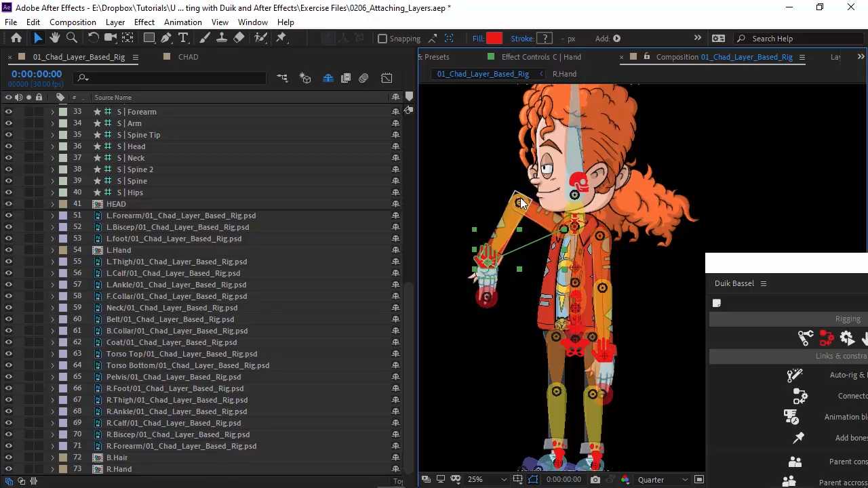
Task: Open the Graph Editor in timeline
Action: pos(387,79)
